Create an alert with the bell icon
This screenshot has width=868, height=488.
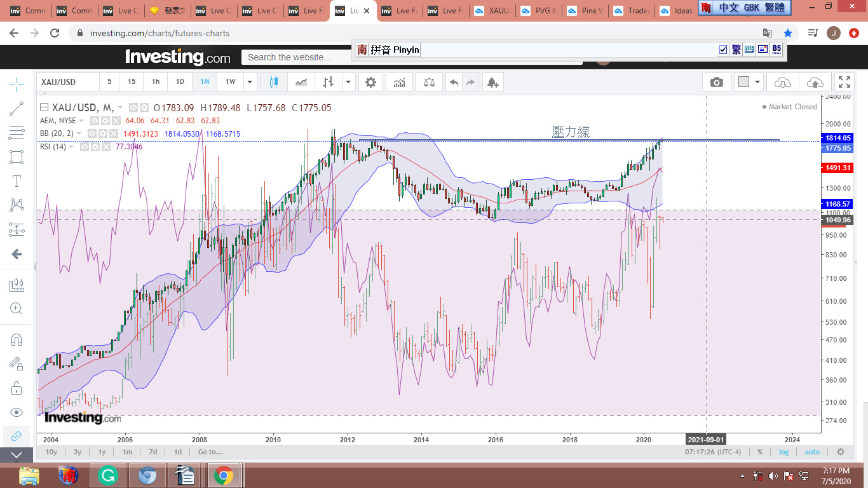[x=492, y=82]
